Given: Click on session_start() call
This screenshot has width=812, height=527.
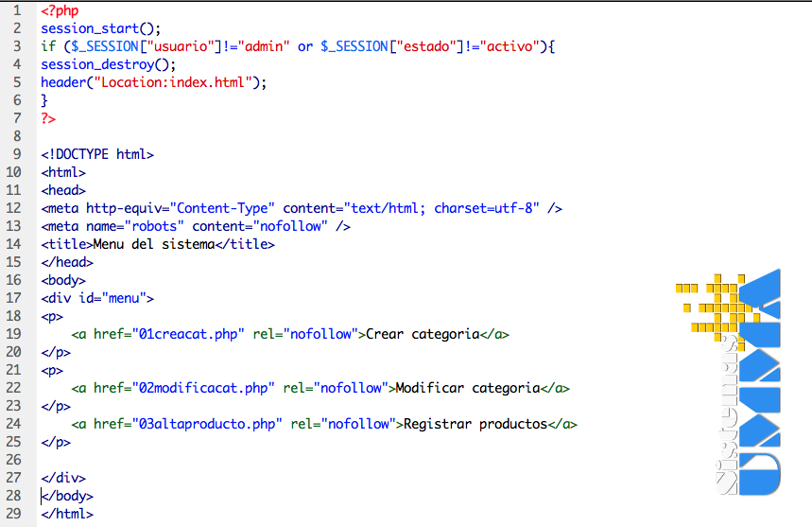Looking at the screenshot, I should pos(94,28).
